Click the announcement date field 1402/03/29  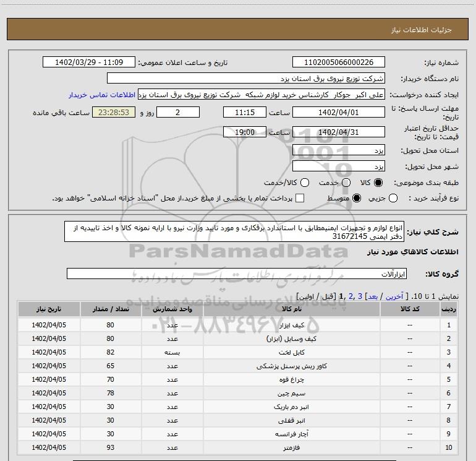(89, 62)
